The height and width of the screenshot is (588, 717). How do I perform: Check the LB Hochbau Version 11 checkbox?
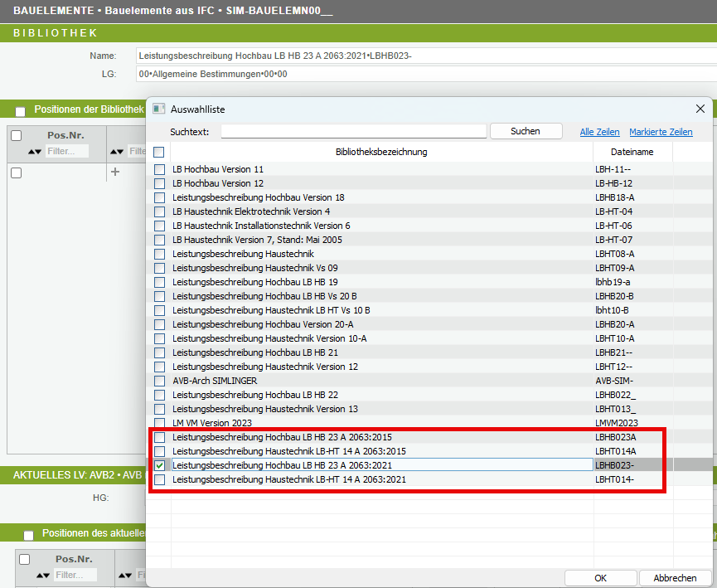[159, 169]
